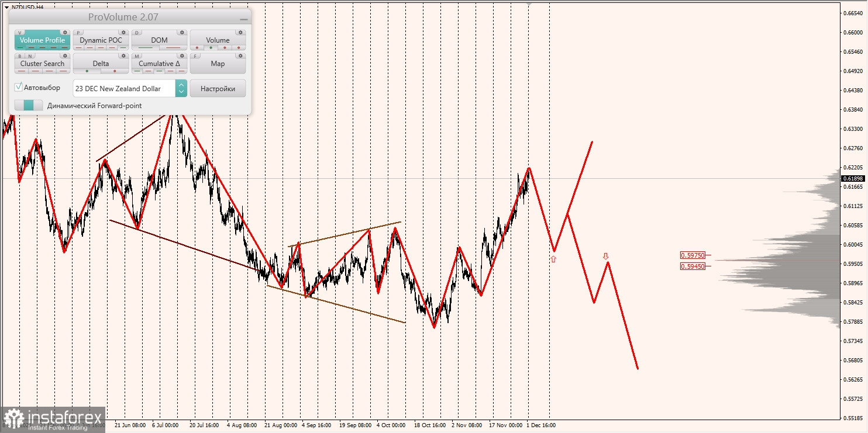Open DOM gear settings
Screen dimensions: 868x433
[x=182, y=33]
